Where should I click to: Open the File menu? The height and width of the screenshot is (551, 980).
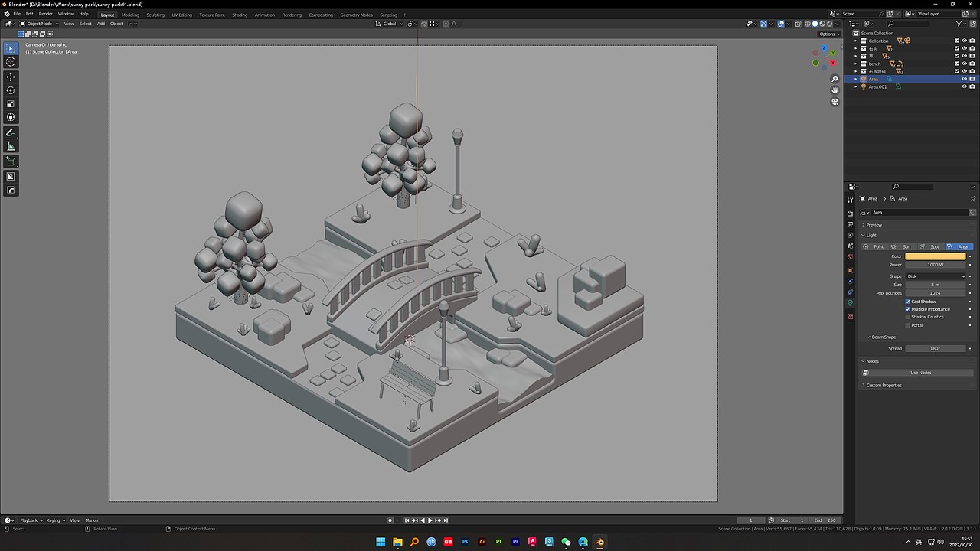tap(18, 14)
